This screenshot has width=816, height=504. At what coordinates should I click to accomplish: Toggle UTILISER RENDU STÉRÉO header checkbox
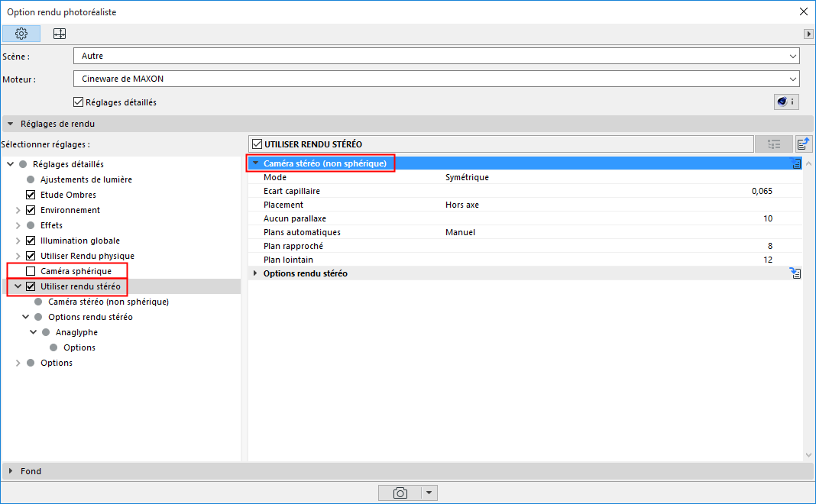(257, 144)
